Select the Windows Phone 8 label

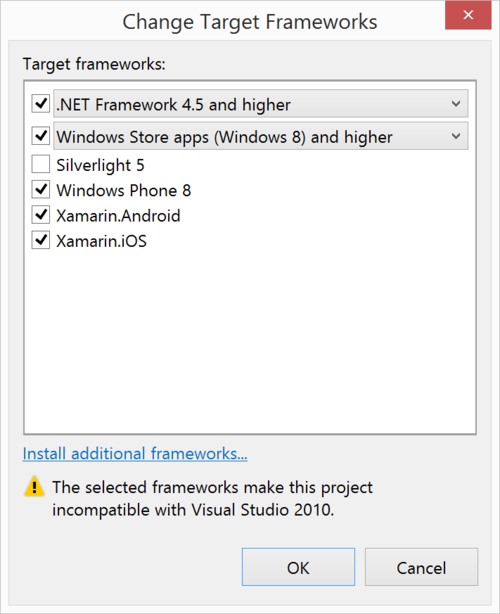coord(124,191)
